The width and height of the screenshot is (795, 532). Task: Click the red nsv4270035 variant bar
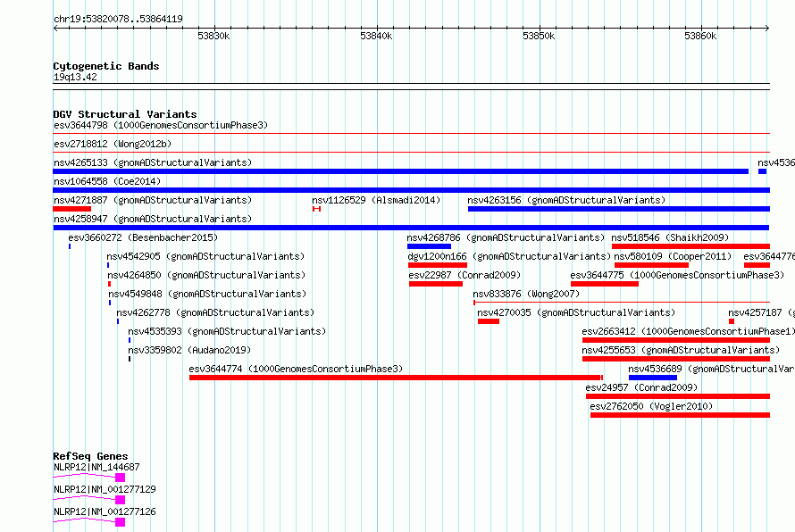(489, 321)
